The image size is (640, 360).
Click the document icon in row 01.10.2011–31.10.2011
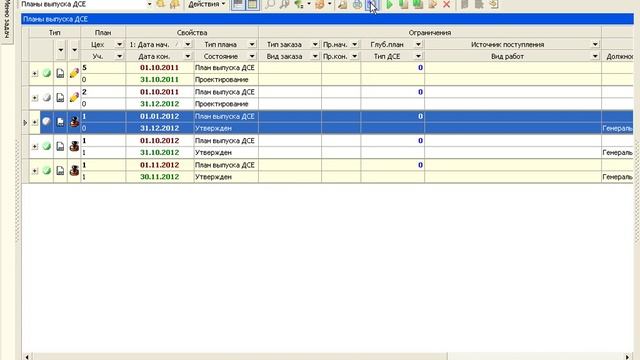pyautogui.click(x=60, y=73)
